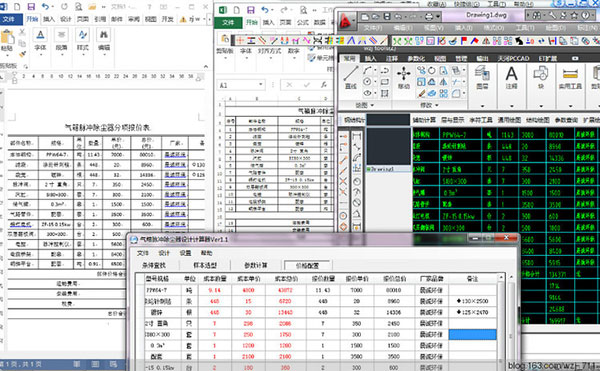This screenshot has height=371, width=600.
Task: Select the calculator's 价格配置 tab
Action: click(307, 265)
